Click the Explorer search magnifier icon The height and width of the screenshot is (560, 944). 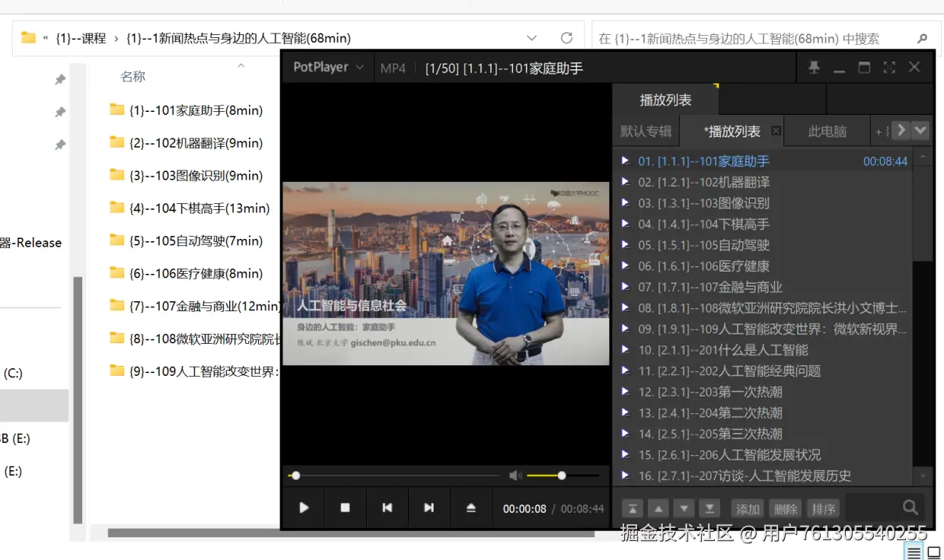922,38
